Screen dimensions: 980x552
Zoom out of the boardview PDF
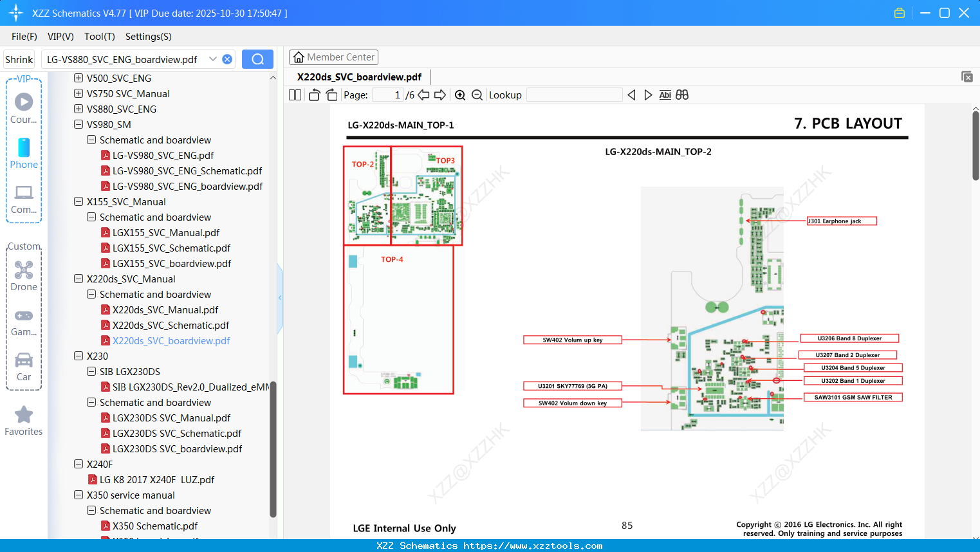tap(476, 95)
